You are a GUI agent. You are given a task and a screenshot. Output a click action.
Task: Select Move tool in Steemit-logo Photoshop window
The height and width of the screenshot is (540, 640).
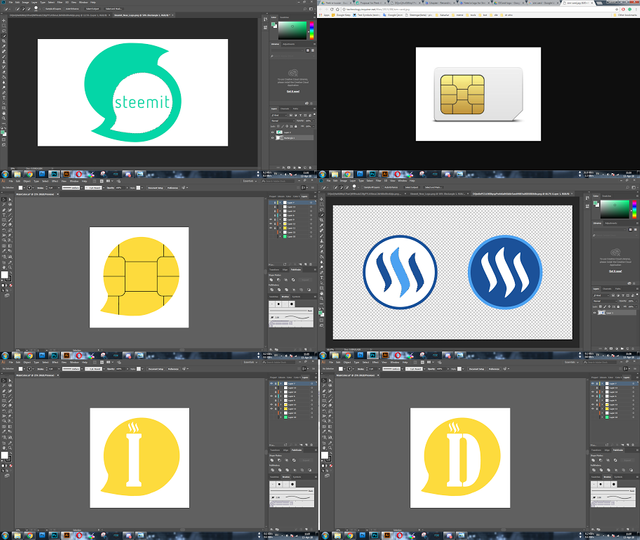pyautogui.click(x=4, y=20)
